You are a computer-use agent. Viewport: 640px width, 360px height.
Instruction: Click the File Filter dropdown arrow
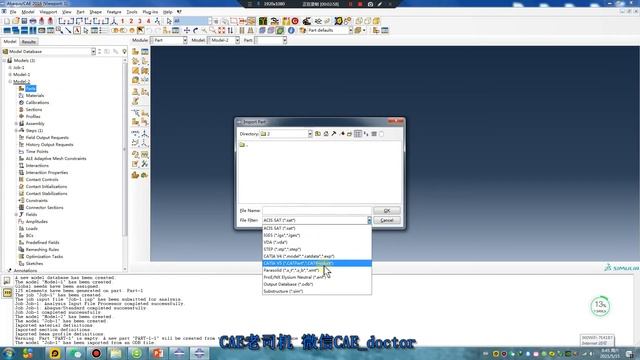369,220
